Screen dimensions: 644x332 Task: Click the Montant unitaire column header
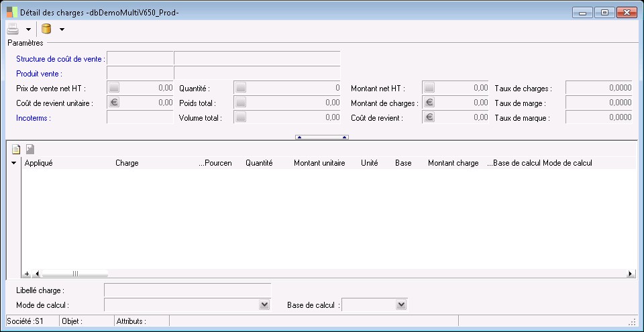coord(319,163)
